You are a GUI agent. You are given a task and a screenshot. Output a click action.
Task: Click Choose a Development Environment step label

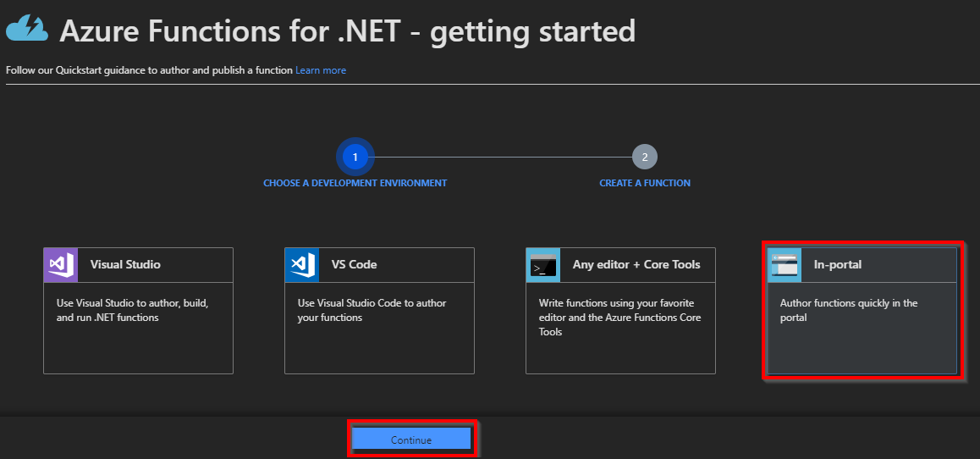coord(355,183)
